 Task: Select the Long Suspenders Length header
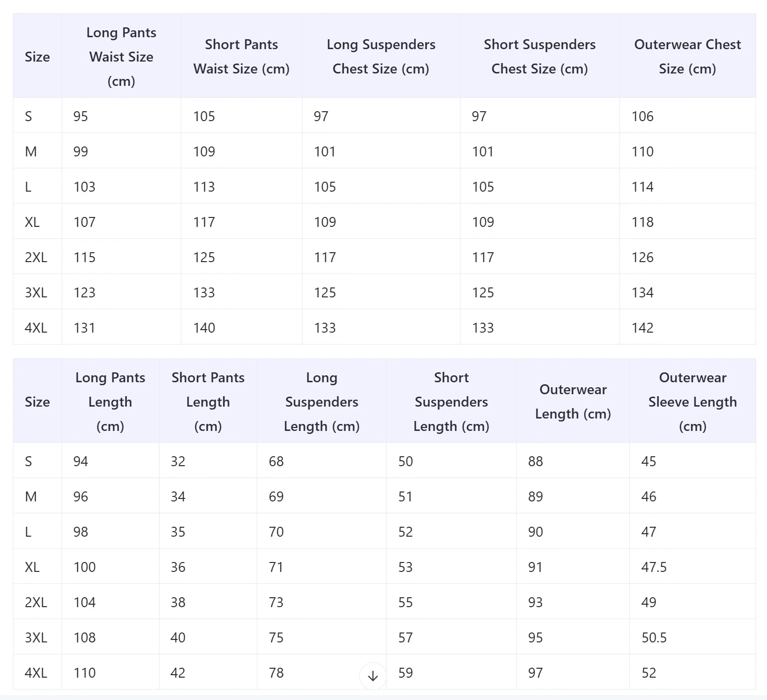[x=321, y=401]
